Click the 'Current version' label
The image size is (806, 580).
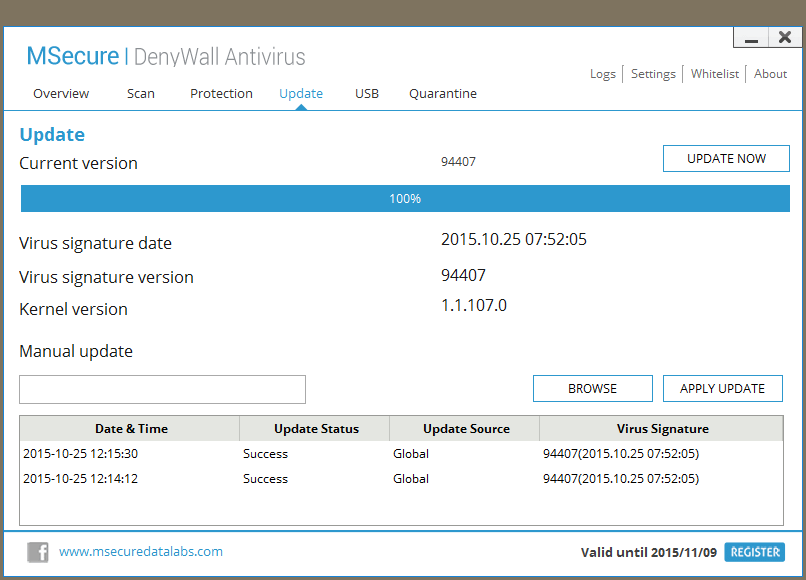(x=79, y=164)
